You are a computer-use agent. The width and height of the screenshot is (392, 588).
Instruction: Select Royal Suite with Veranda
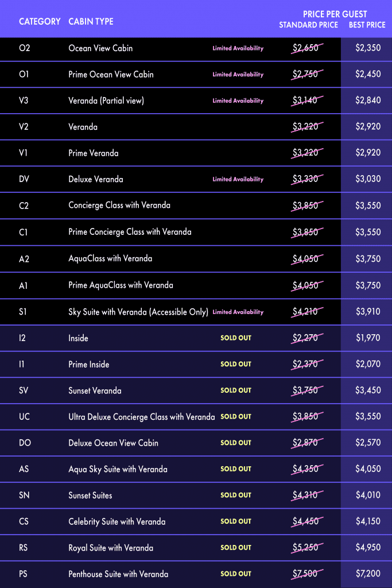pos(111,548)
